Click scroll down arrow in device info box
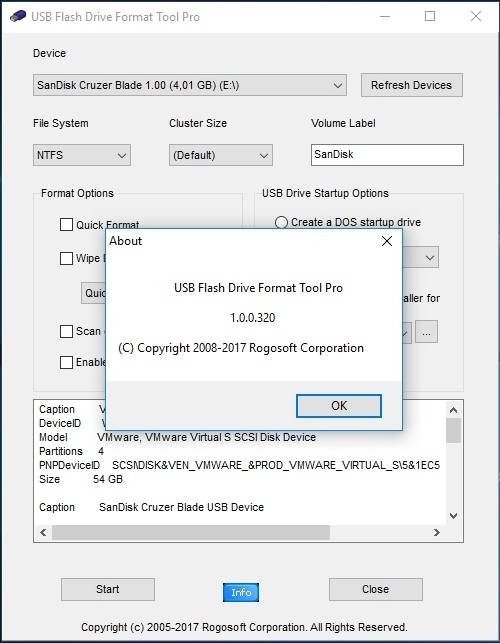This screenshot has height=643, width=500. [x=453, y=515]
